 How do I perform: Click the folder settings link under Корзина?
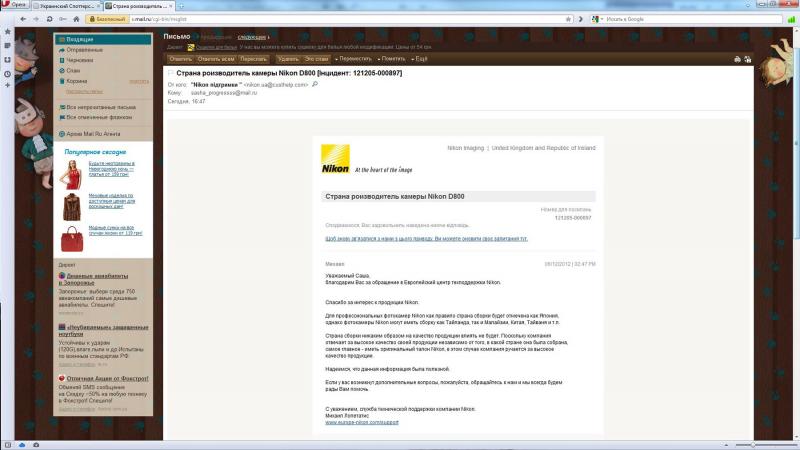(84, 92)
